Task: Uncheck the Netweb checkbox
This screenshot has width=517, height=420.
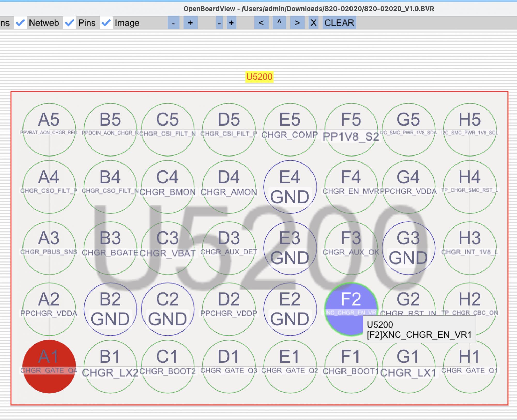Action: tap(20, 23)
